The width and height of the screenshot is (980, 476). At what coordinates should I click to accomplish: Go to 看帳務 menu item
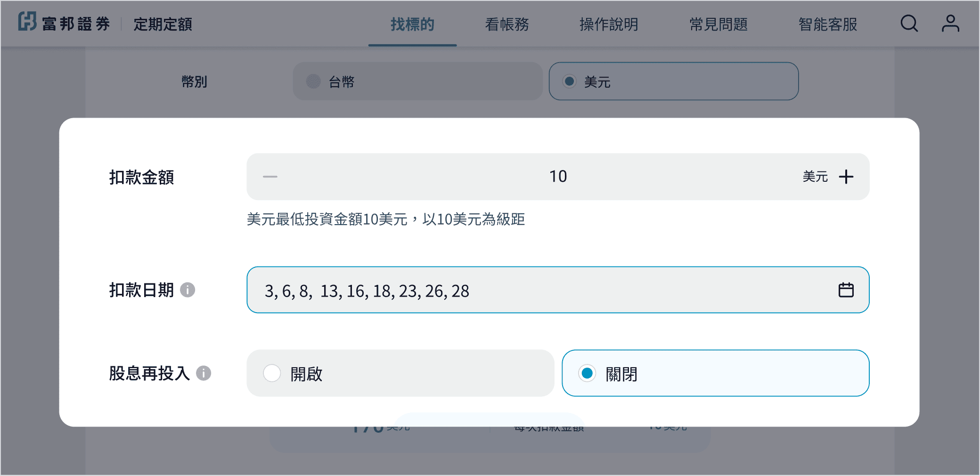[507, 24]
